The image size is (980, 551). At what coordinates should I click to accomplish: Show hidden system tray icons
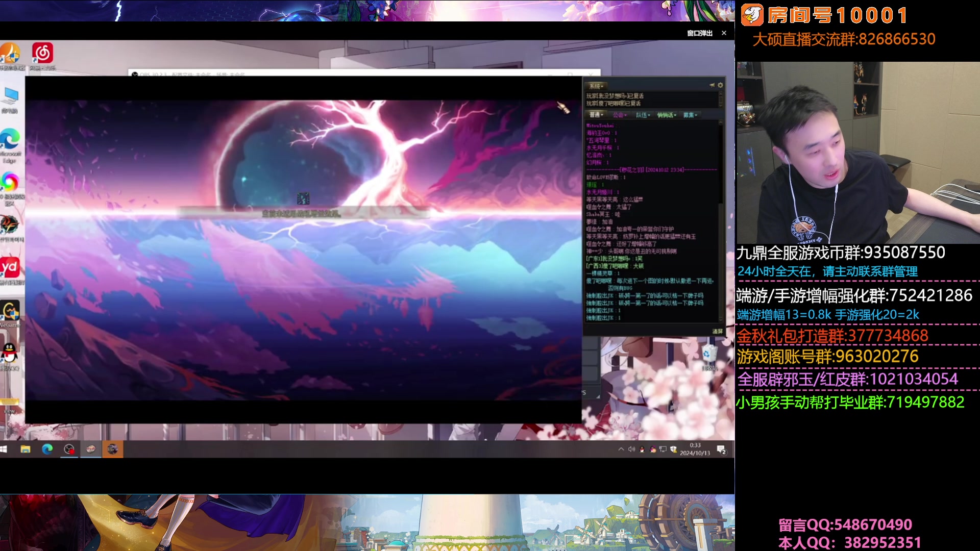tap(621, 449)
